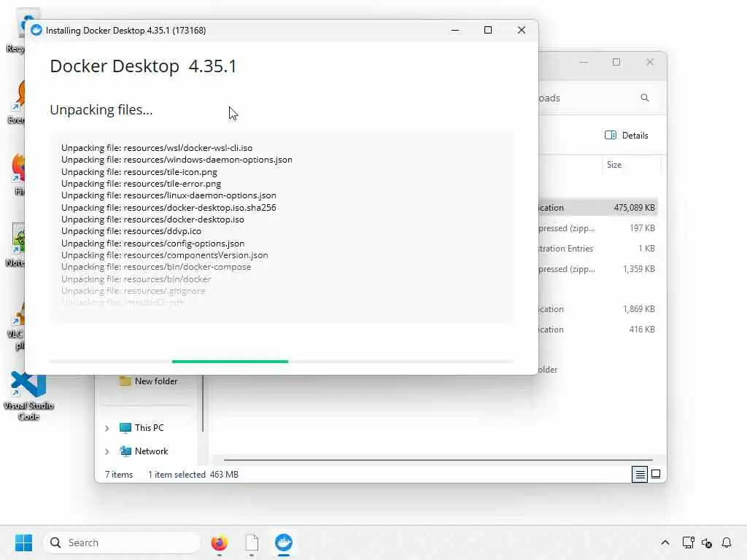Image resolution: width=747 pixels, height=560 pixels.
Task: Click the 7 items status text
Action: coord(119,474)
